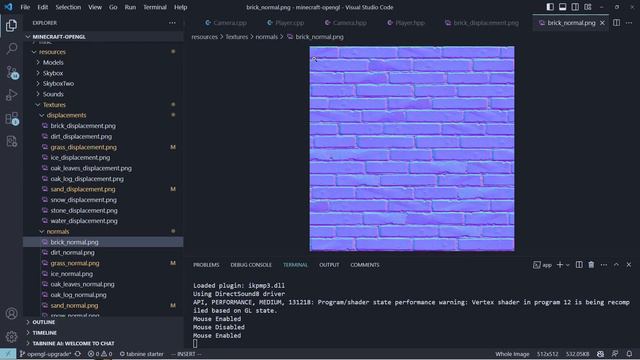The width and height of the screenshot is (640, 360).
Task: Click Whole Image zoom status item
Action: pyautogui.click(x=512, y=354)
